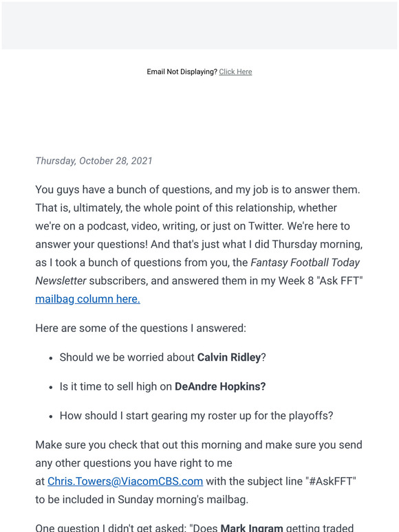Image resolution: width=399 pixels, height=532 pixels.
Task: Click the gray header banner area
Action: coord(199,25)
